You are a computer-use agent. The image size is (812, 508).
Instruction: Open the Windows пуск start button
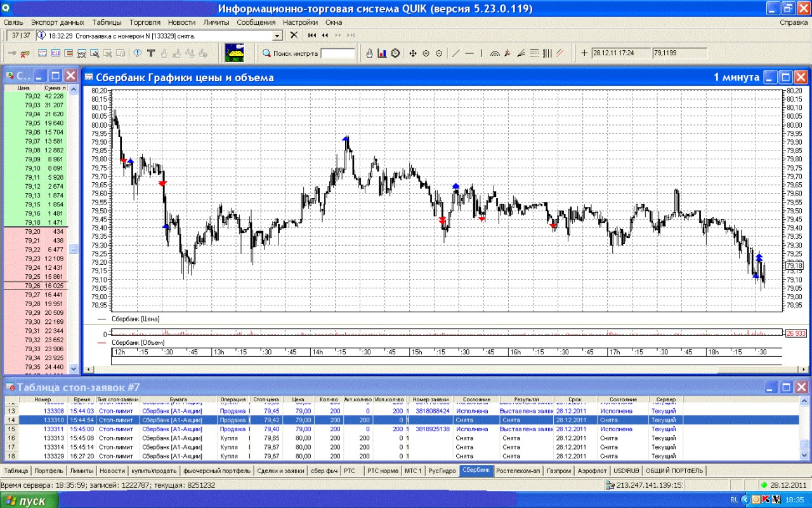tap(29, 501)
